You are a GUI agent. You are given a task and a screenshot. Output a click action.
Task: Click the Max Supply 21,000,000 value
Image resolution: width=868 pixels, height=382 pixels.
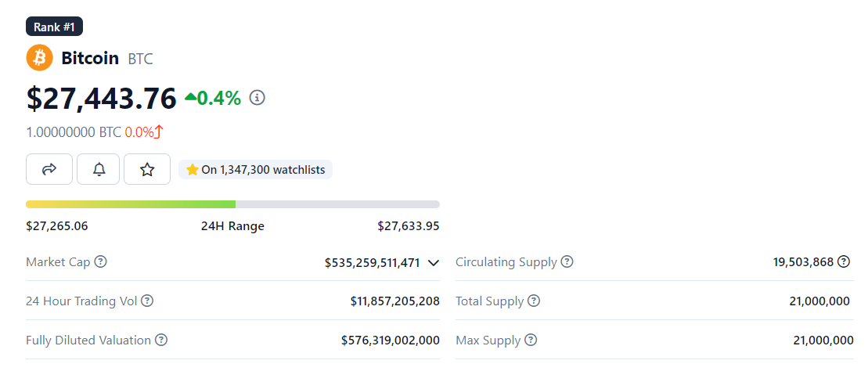823,340
